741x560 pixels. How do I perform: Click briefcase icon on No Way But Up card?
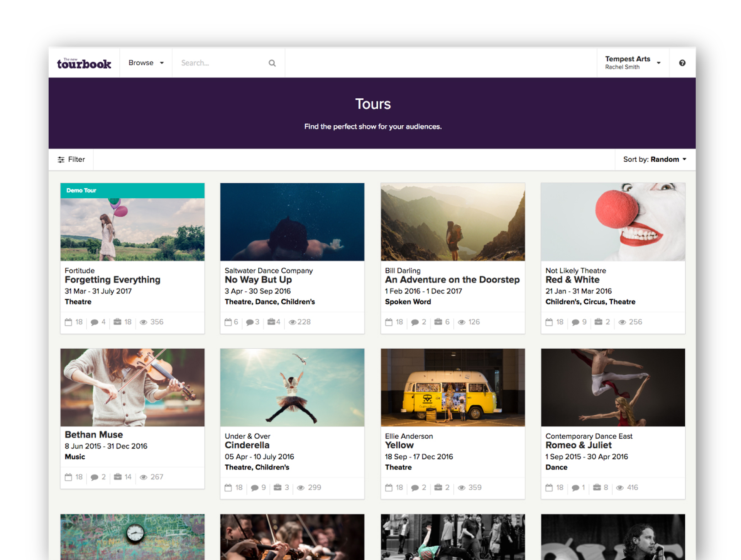[271, 322]
